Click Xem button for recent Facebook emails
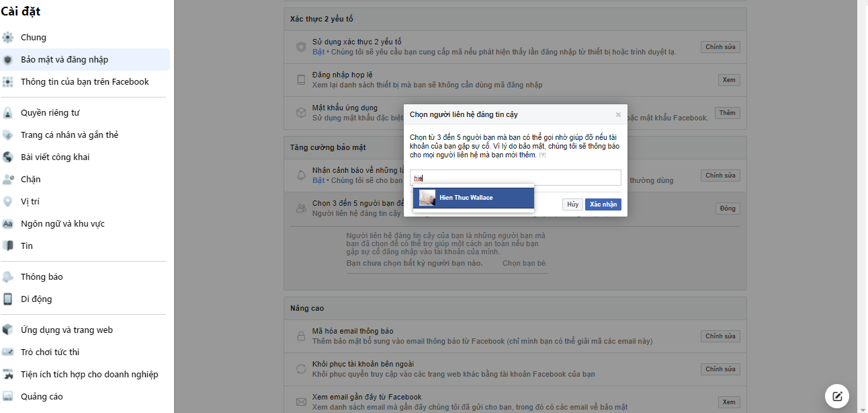868x413 pixels. click(x=729, y=402)
